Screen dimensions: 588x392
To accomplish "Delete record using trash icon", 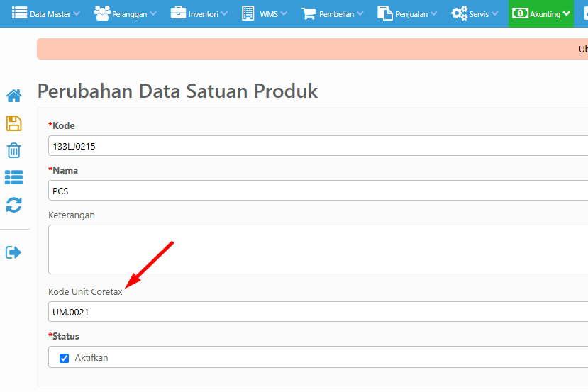I will point(14,150).
